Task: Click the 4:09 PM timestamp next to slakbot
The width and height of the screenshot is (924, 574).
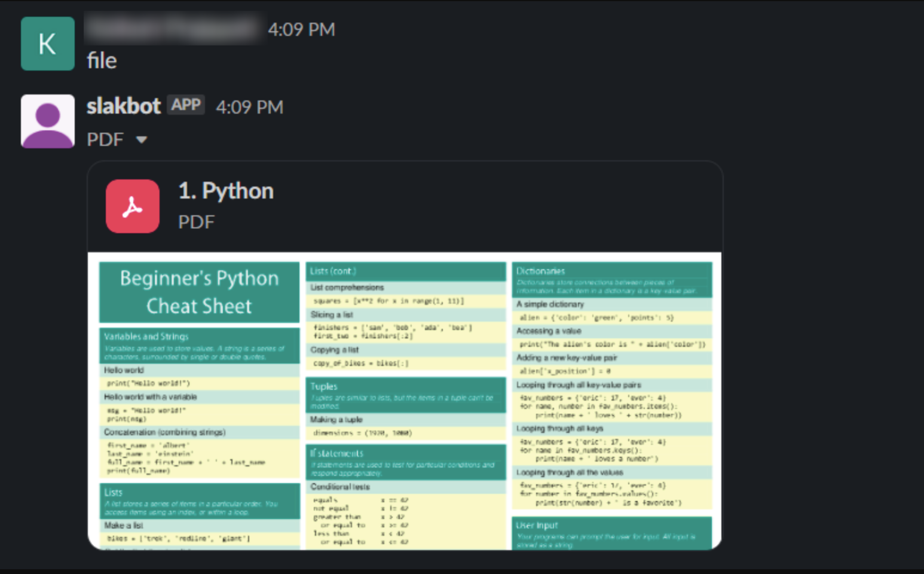Action: (249, 107)
